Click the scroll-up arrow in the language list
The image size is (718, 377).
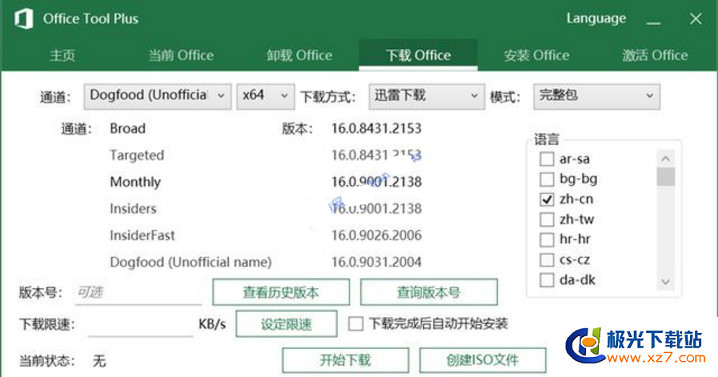click(x=666, y=158)
